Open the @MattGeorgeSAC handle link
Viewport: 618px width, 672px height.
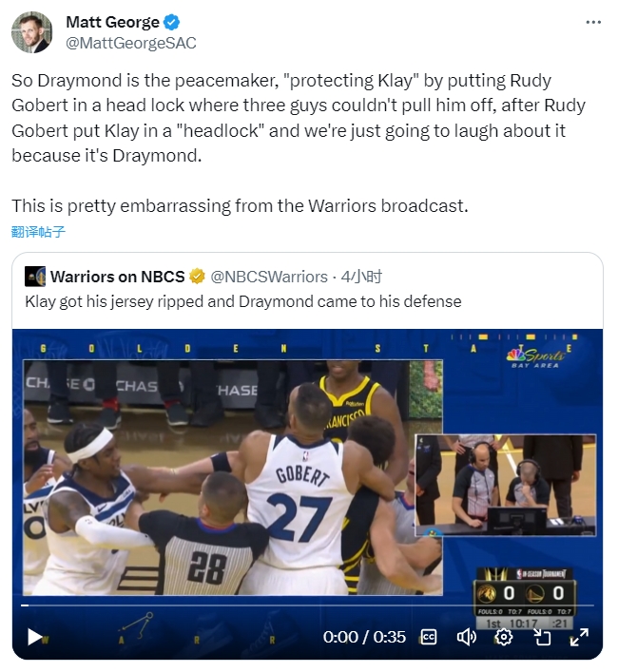130,43
